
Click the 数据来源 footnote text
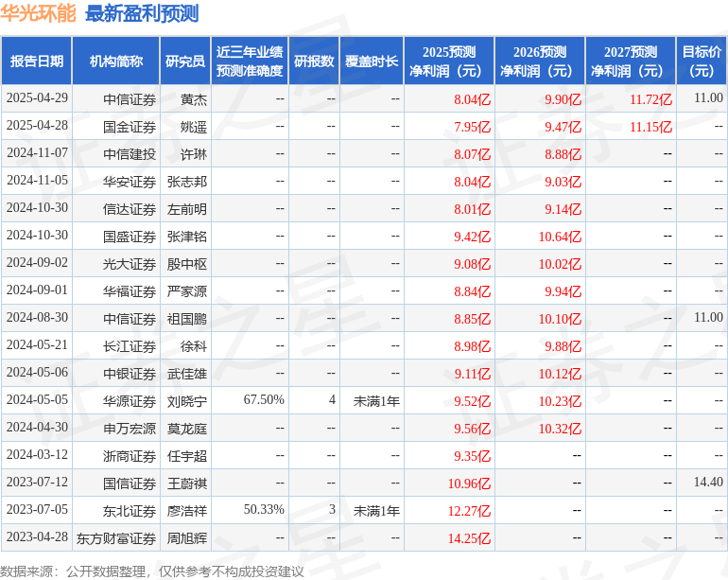pos(152,571)
